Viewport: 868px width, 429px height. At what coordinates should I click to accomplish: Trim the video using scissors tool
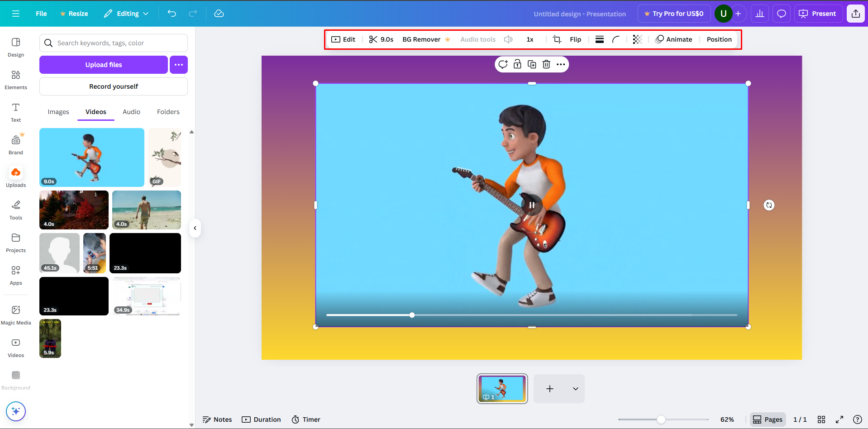coord(381,39)
